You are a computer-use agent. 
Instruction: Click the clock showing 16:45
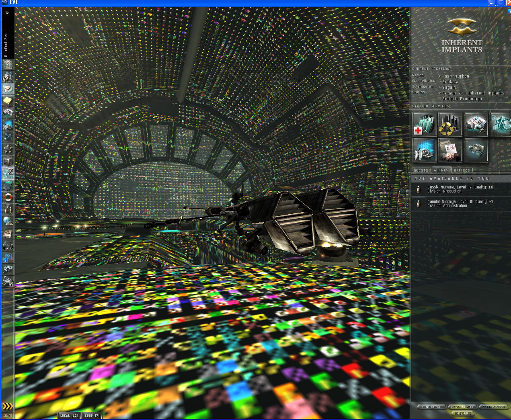pyautogui.click(x=8, y=416)
